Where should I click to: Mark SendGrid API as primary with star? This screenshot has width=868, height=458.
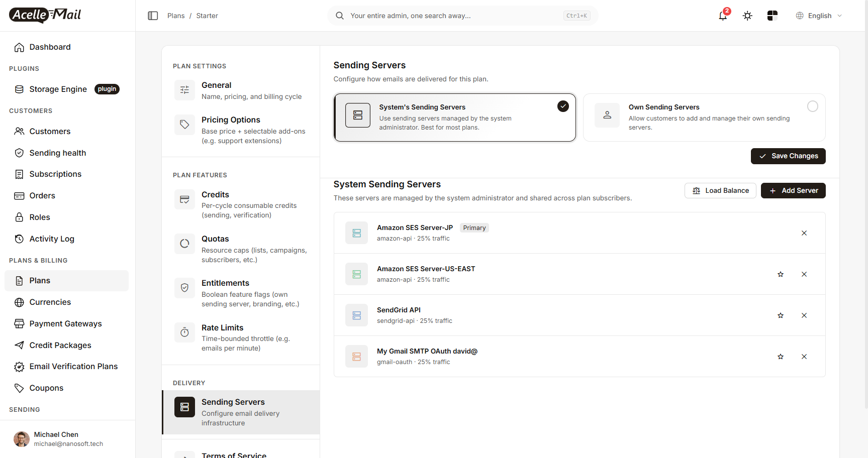(x=781, y=315)
